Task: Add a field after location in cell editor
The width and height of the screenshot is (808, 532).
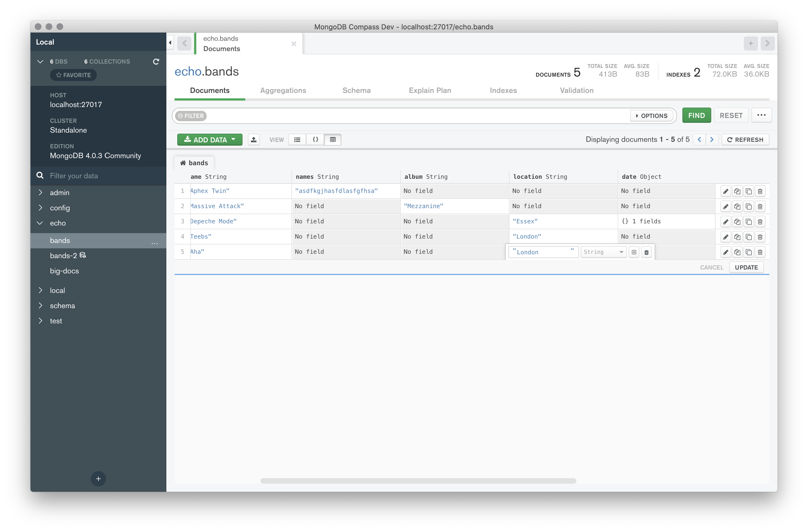Action: [634, 252]
